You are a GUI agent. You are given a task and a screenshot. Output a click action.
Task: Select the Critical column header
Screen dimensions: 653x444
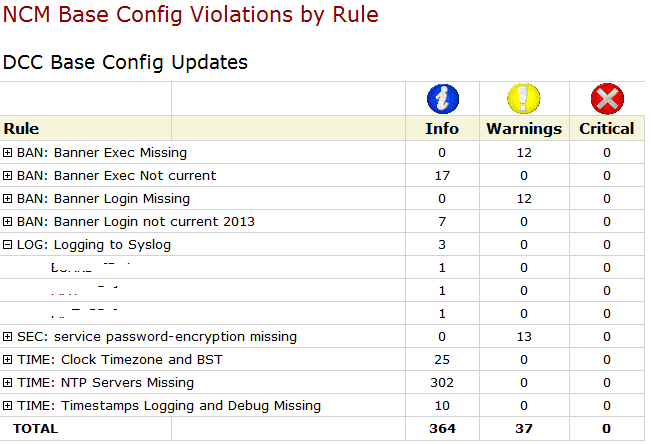pos(606,129)
